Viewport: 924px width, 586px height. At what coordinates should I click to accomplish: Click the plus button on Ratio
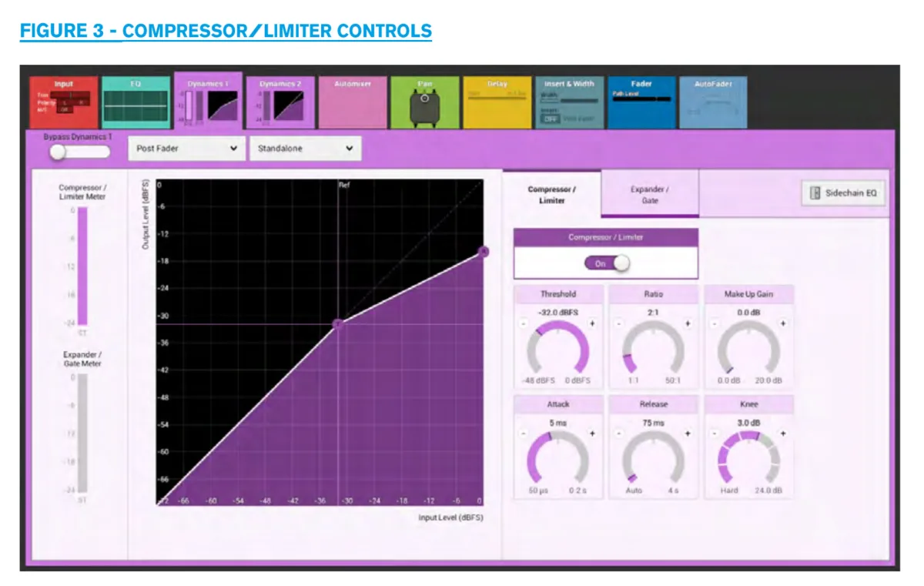click(x=687, y=323)
